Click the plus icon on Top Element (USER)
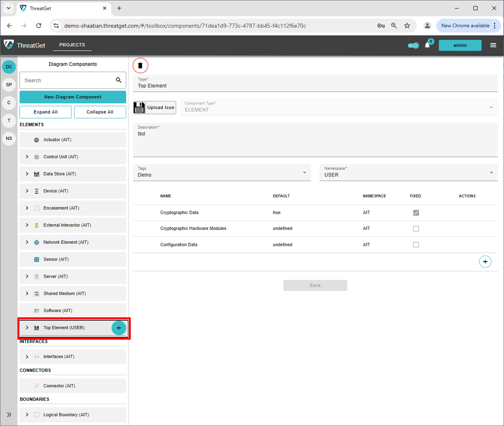 point(119,328)
